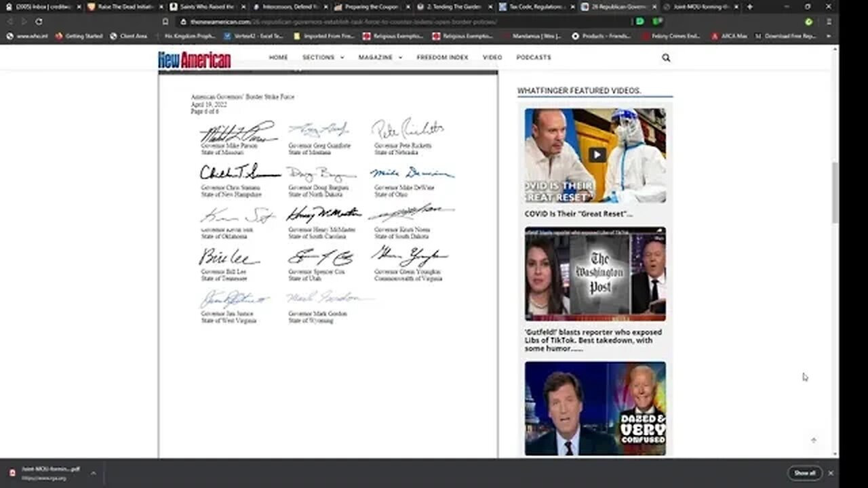Click Governor Glenn Youngkin Virginia text
The image size is (868, 488).
click(408, 275)
